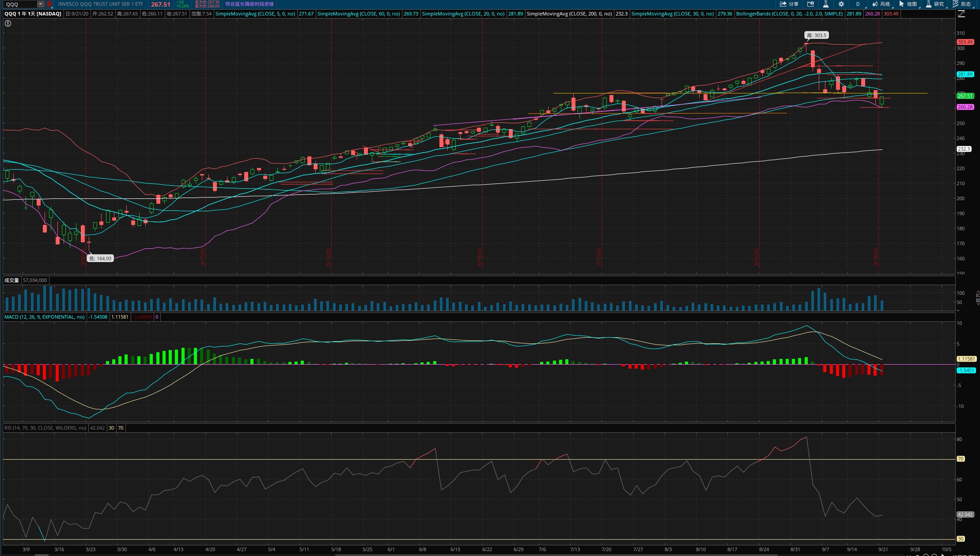
Task: Click the drawing-set icon below Patterns menu
Action: tap(961, 14)
